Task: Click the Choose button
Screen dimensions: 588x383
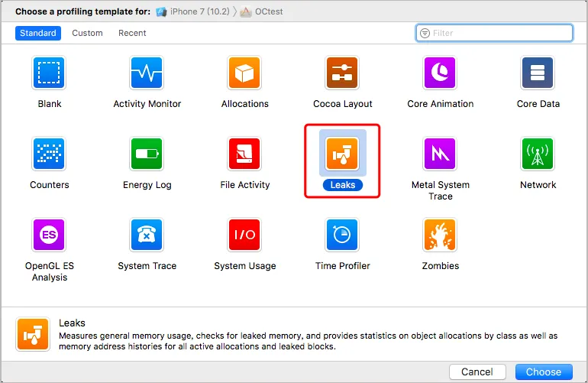Action: point(544,372)
